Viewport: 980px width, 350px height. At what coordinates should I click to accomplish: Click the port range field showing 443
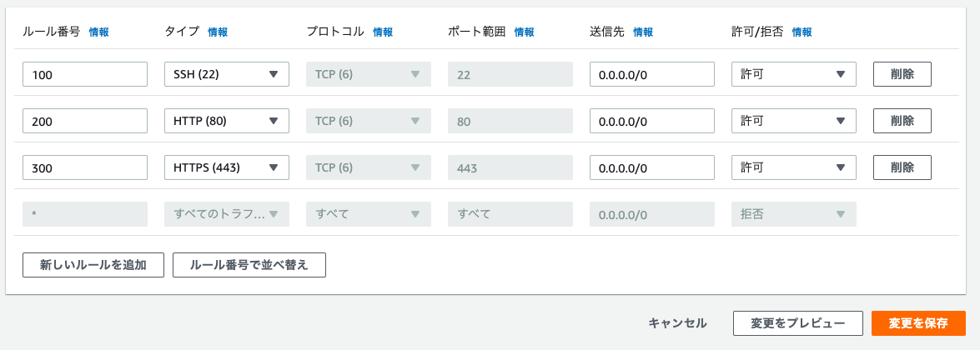tap(510, 167)
